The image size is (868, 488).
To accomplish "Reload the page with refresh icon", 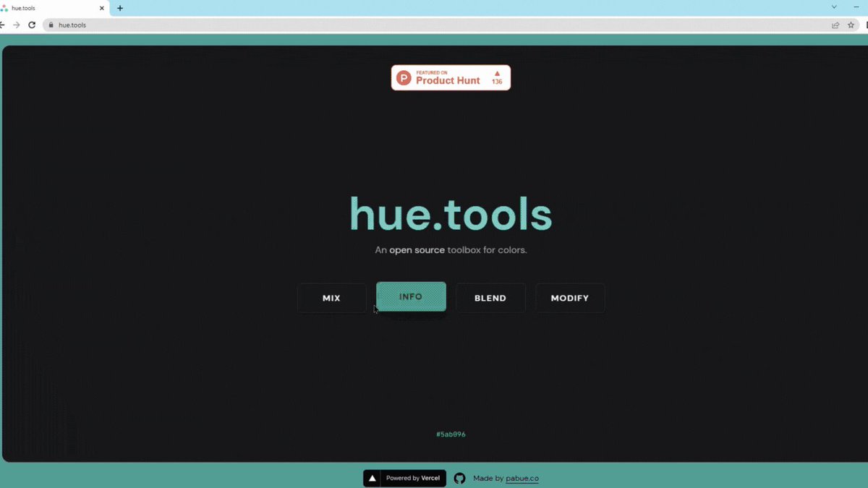I will coord(32,25).
